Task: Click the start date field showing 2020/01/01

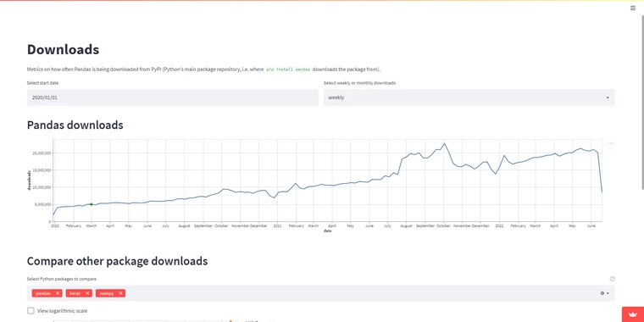Action: [x=173, y=97]
